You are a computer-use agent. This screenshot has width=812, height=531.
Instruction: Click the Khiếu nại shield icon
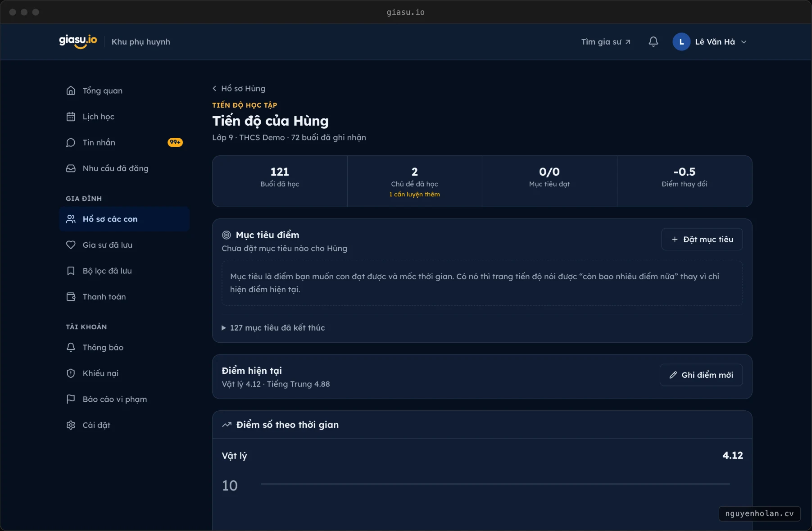71,373
